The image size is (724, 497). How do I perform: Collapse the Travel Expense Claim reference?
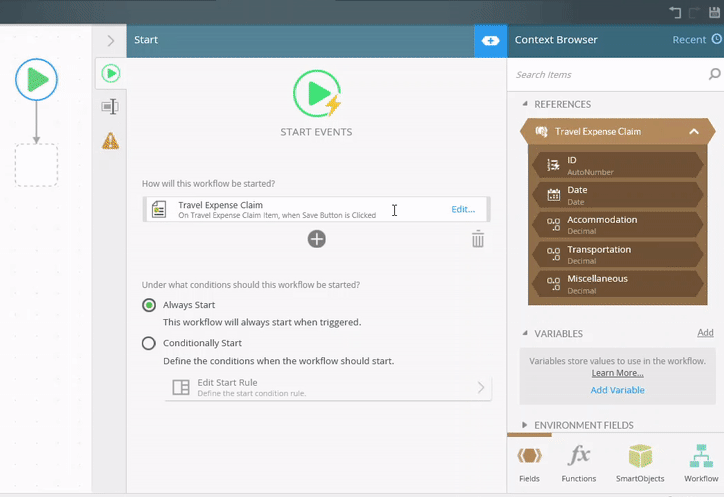pyautogui.click(x=693, y=131)
